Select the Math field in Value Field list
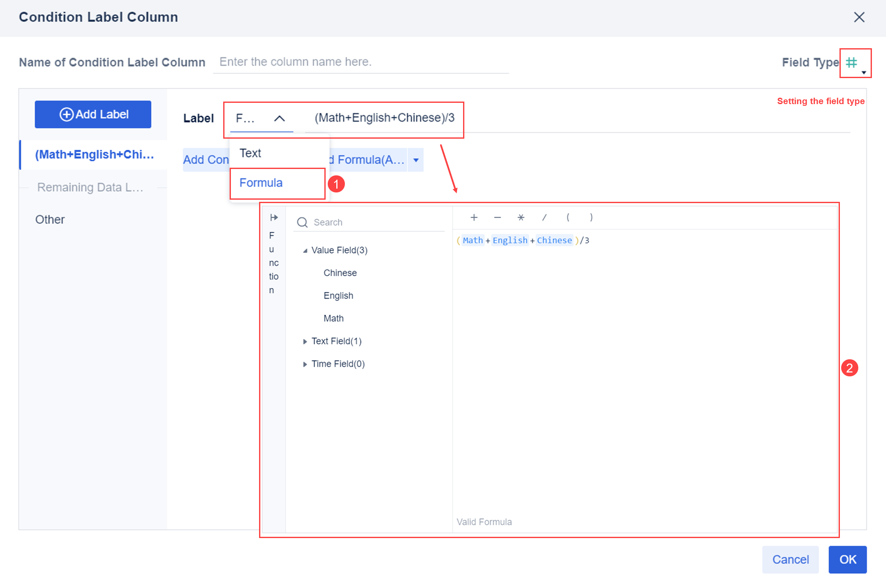 click(333, 318)
